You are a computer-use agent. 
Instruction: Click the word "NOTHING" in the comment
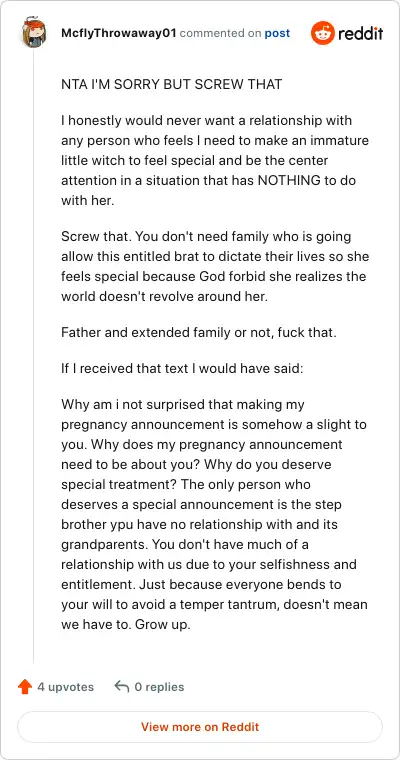click(x=289, y=181)
